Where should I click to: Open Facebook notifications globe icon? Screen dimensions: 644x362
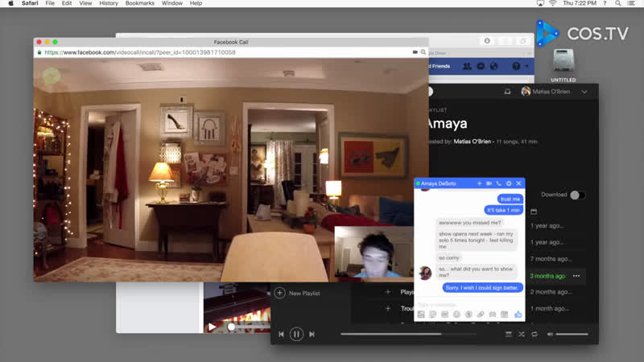coord(493,66)
